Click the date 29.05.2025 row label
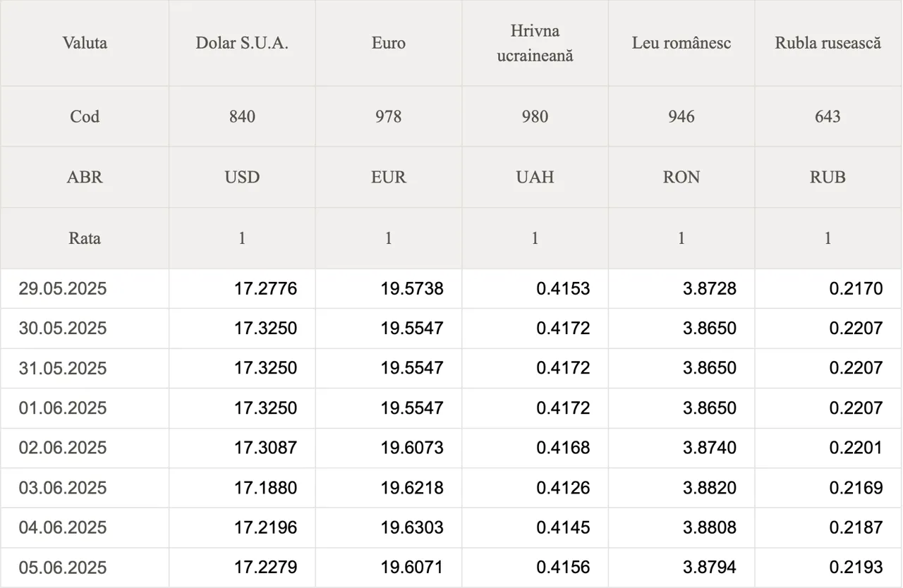The image size is (903, 588). point(63,288)
